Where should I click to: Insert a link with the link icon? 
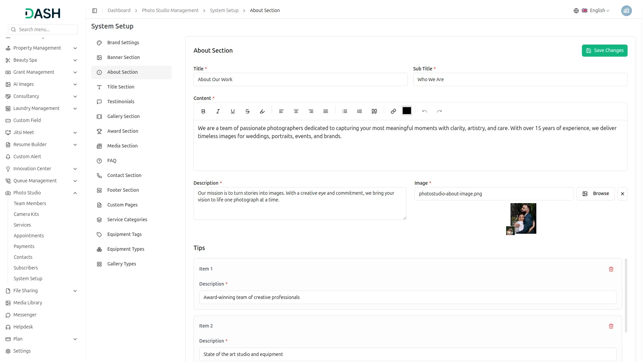393,111
